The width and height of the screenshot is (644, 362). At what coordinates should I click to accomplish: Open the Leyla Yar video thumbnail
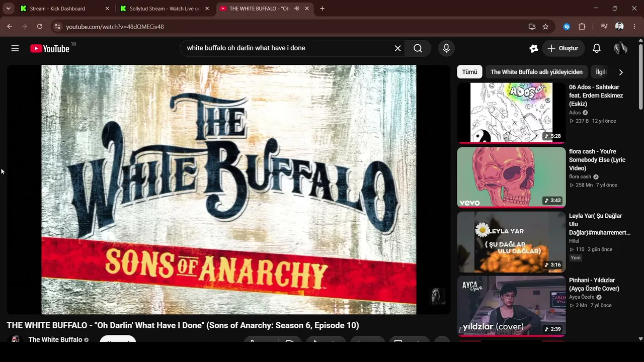coord(511,241)
